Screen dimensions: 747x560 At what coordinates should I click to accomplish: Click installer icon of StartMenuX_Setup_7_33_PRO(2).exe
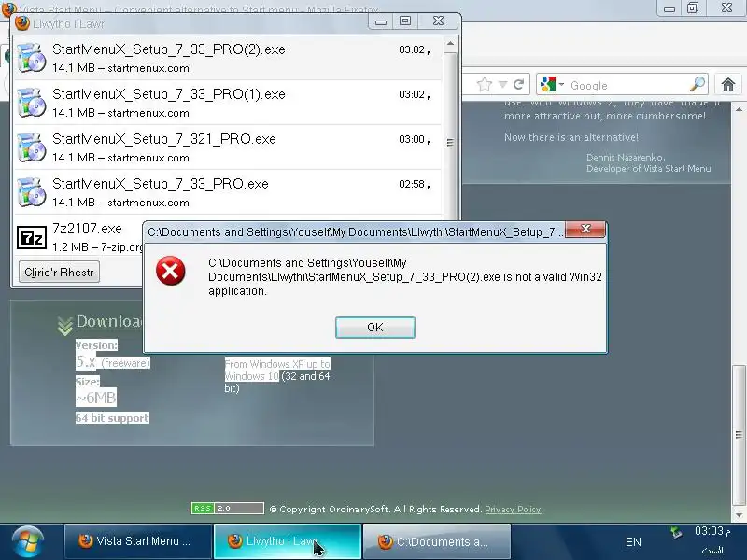(32, 58)
